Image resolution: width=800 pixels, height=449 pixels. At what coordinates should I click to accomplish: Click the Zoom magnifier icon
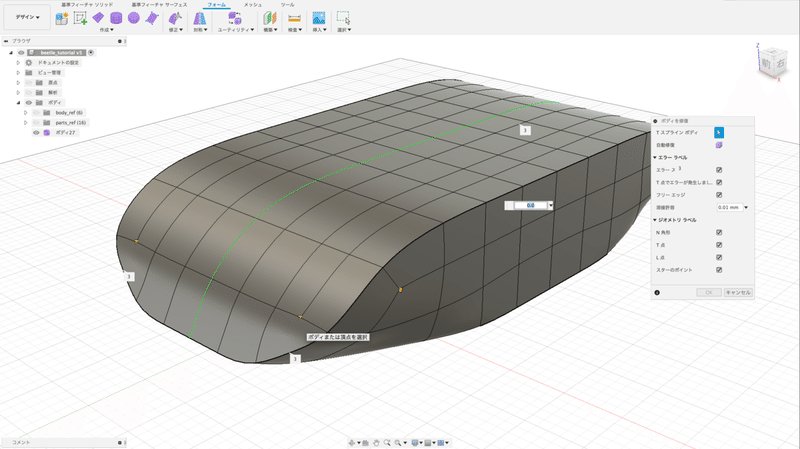tap(387, 443)
